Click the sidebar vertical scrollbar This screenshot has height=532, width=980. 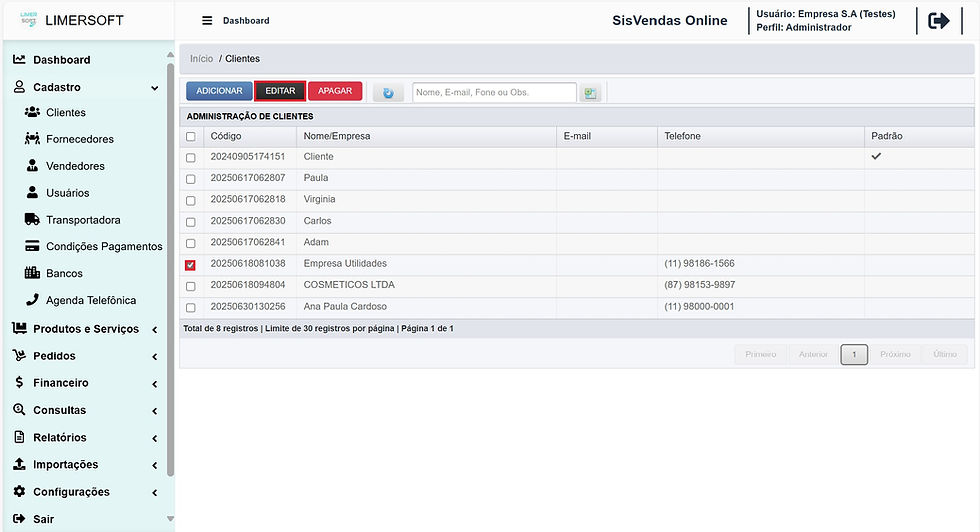(x=170, y=269)
